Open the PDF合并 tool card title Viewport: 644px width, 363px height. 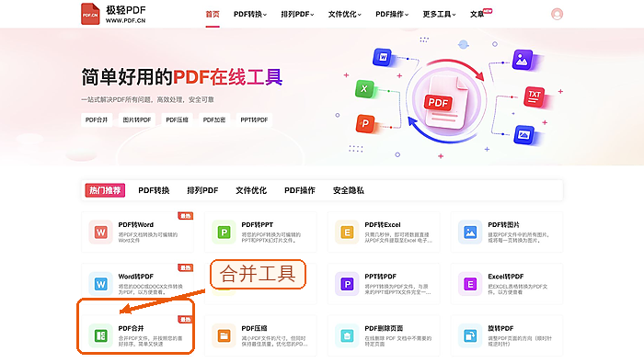click(131, 328)
